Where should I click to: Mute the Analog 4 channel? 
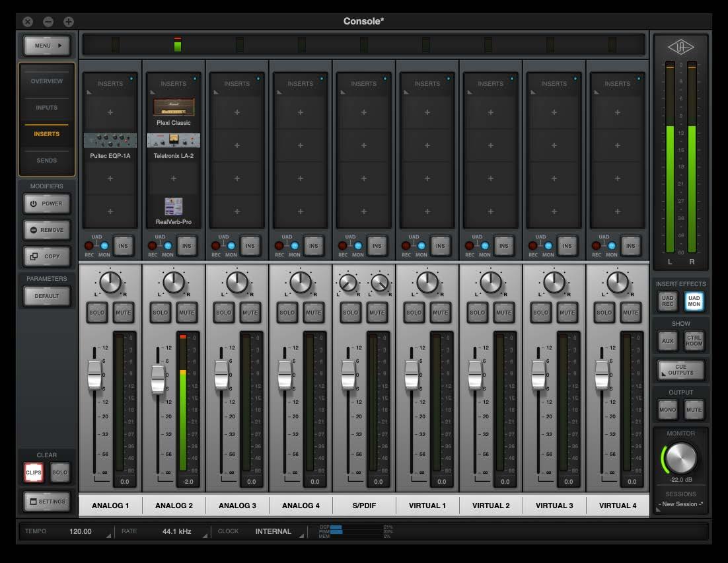313,313
